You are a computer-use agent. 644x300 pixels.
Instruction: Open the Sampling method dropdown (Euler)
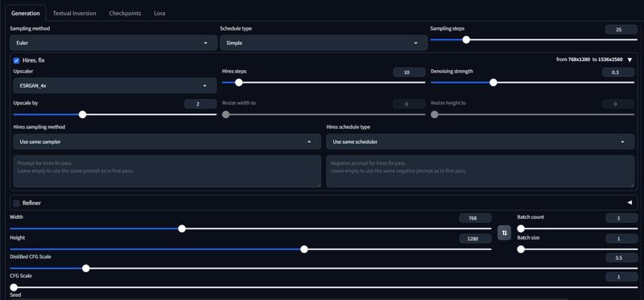tap(114, 43)
